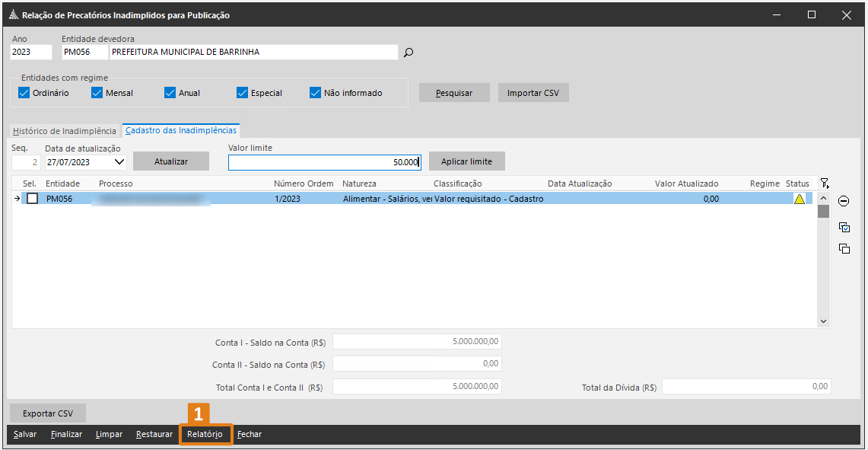Viewport: 868px width, 450px height.
Task: Click the select all rows icon
Action: point(844,227)
